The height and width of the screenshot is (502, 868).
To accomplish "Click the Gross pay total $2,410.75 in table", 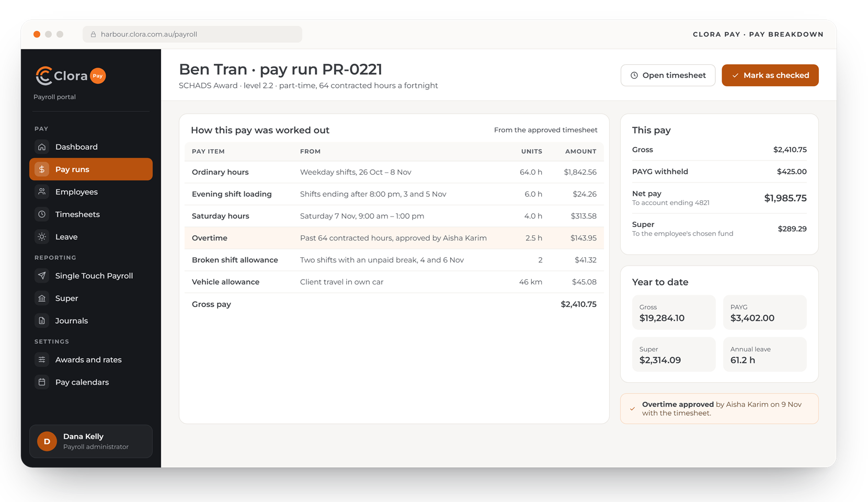I will click(578, 304).
